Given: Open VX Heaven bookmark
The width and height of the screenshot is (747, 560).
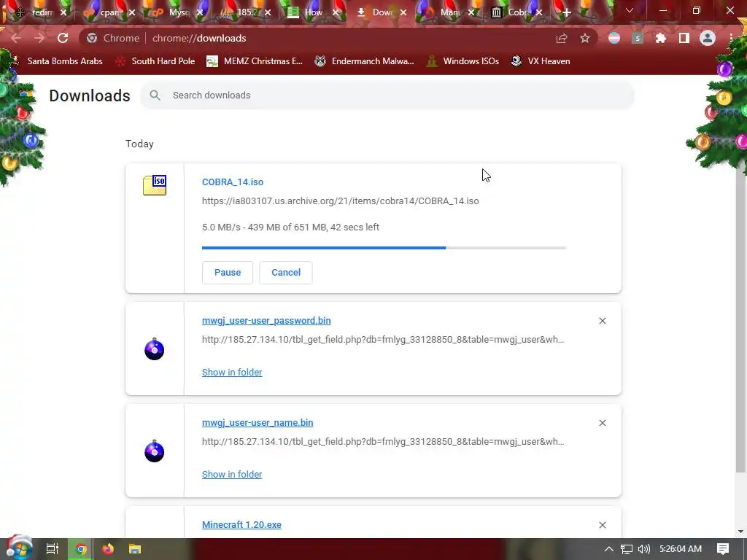Looking at the screenshot, I should [541, 61].
